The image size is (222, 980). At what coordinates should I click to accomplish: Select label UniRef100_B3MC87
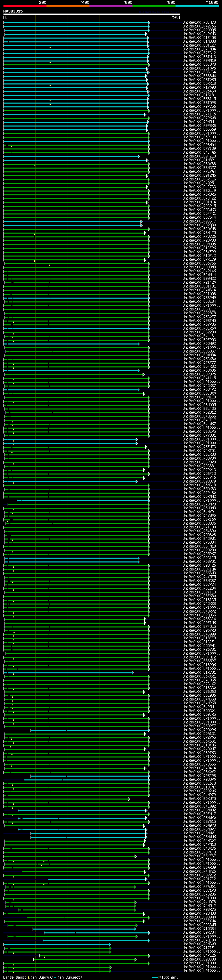(x=199, y=581)
